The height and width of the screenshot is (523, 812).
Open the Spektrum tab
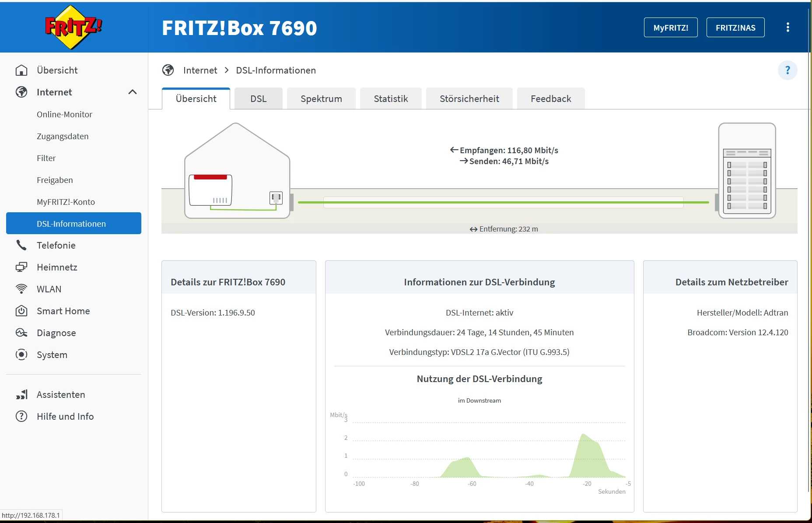(322, 99)
